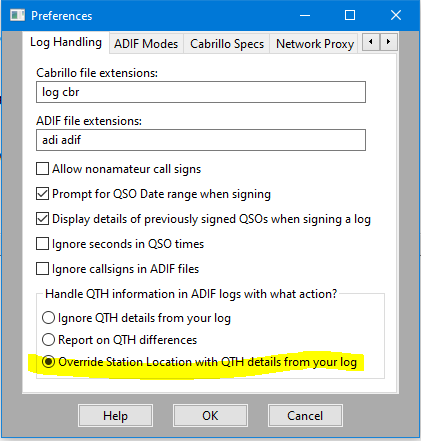Image resolution: width=421 pixels, height=441 pixels.
Task: Switch to the ADIF Modes tab
Action: coord(146,44)
